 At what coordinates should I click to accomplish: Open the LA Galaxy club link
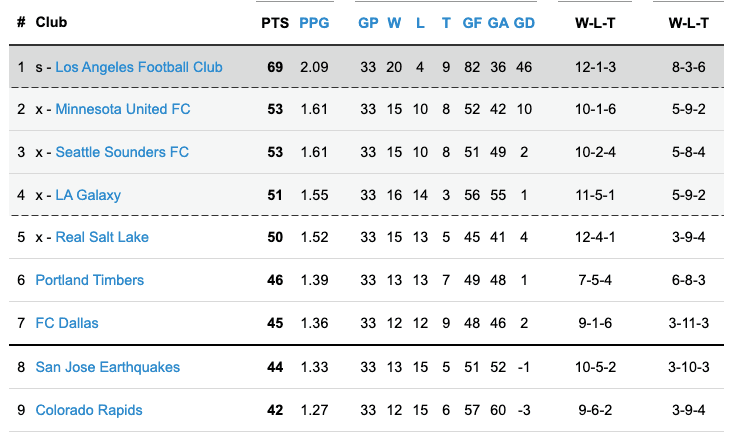[x=88, y=195]
